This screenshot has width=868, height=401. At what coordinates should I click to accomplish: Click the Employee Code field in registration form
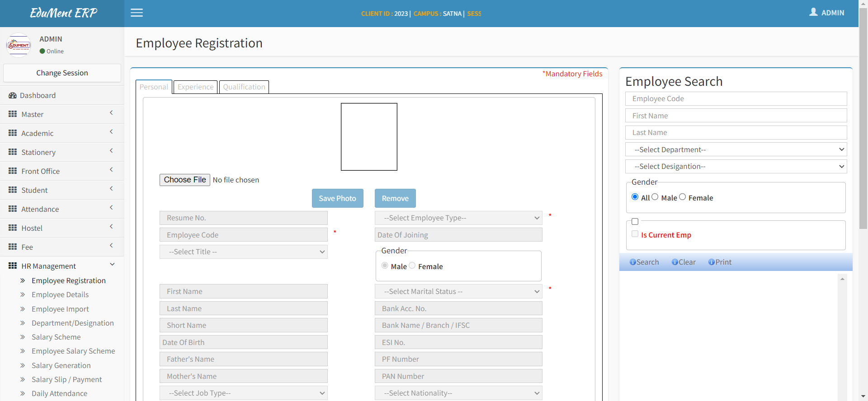(243, 235)
